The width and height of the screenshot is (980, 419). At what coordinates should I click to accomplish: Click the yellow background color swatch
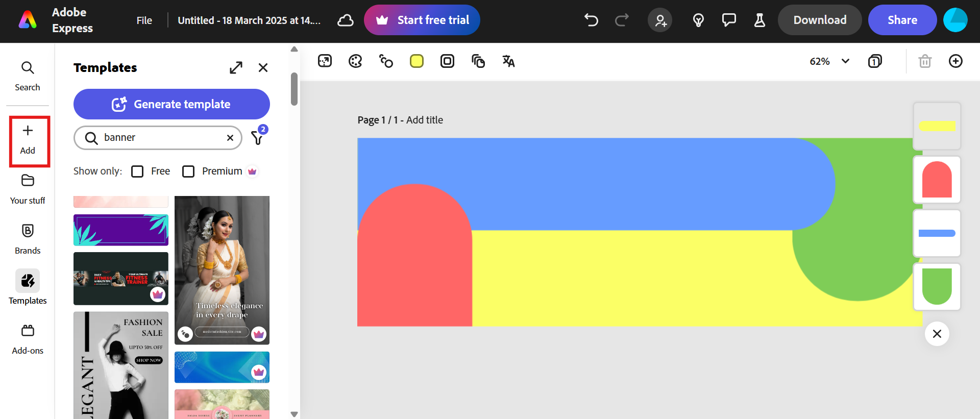(x=416, y=61)
